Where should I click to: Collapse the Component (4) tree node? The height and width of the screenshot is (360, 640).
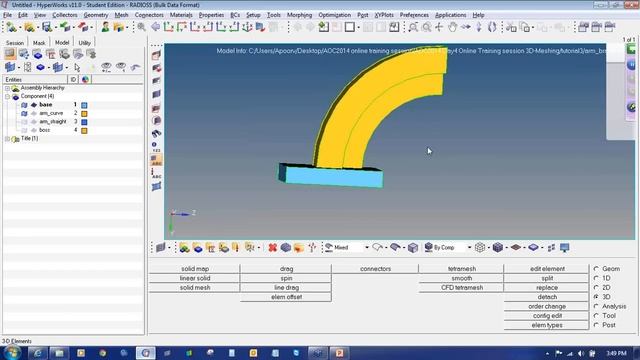tap(7, 97)
